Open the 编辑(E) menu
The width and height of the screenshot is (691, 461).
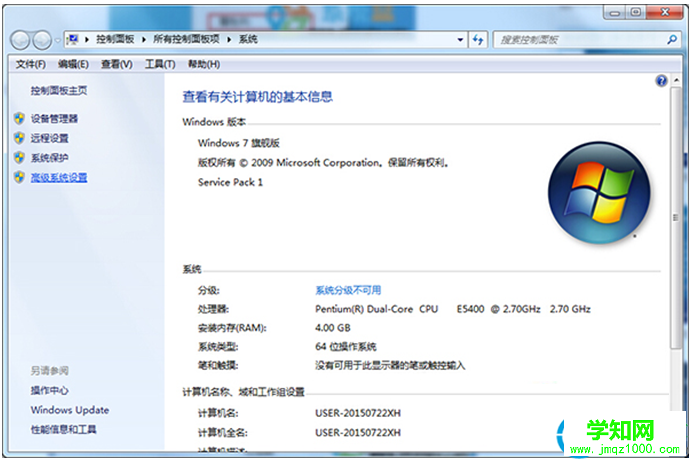73,64
